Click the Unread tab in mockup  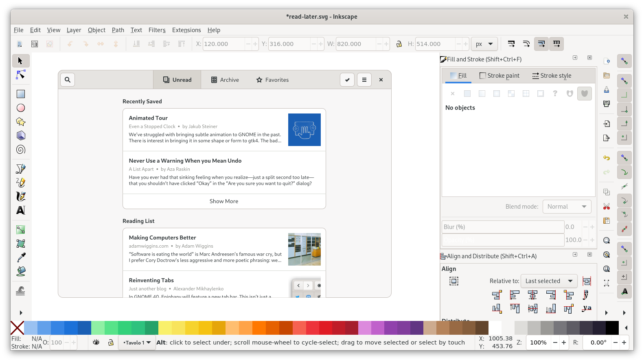177,80
